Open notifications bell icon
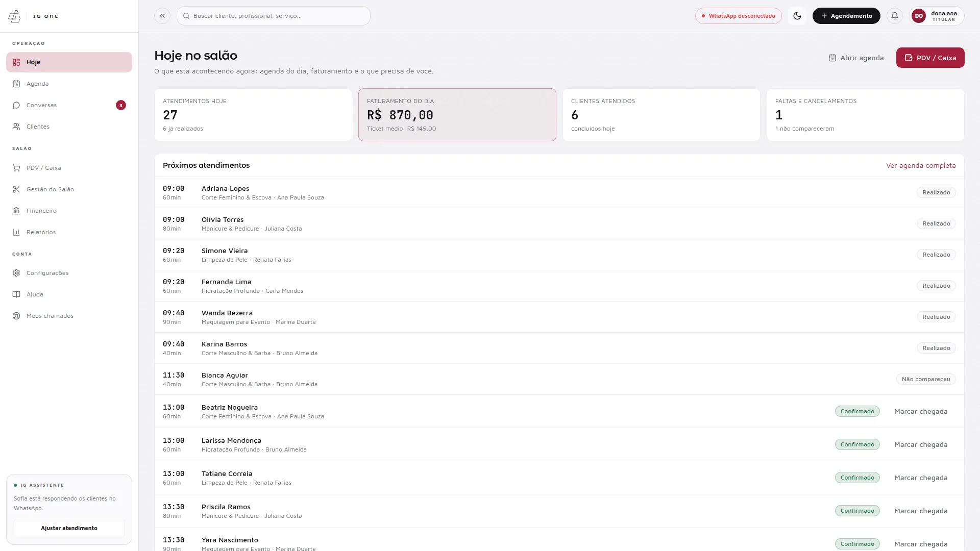Image resolution: width=980 pixels, height=551 pixels. tap(895, 16)
